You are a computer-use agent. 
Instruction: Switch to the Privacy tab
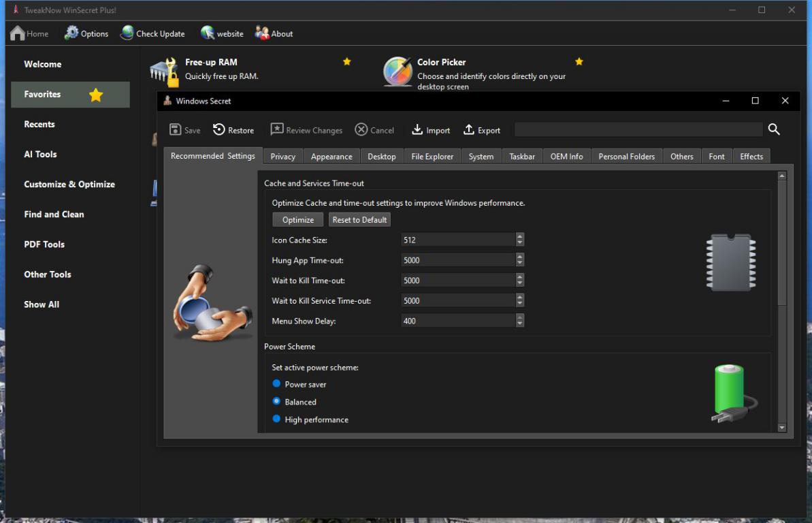(x=282, y=157)
